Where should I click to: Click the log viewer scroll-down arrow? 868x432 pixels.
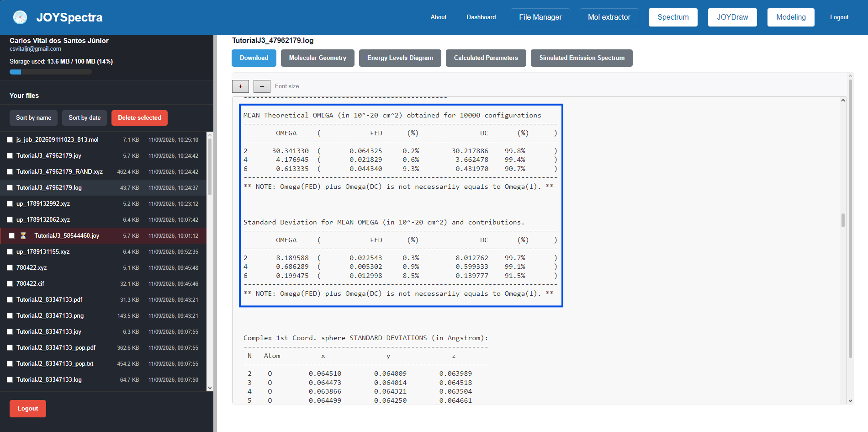(x=850, y=400)
